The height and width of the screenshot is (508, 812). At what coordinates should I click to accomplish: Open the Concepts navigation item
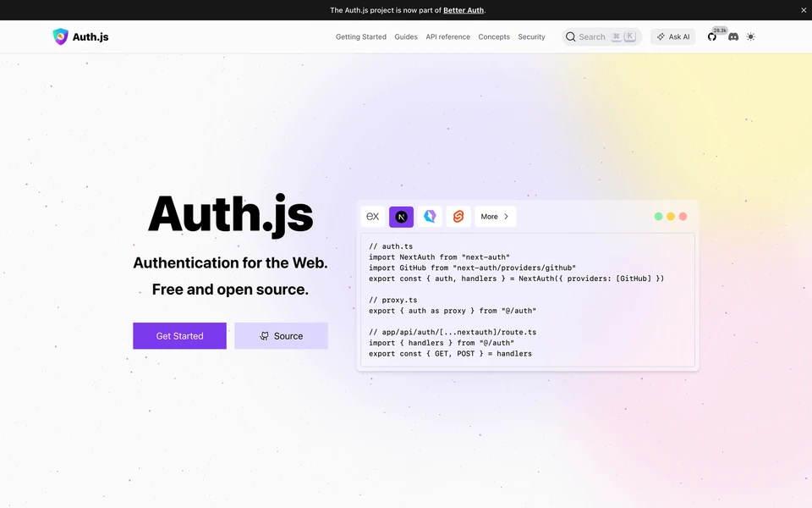coord(494,36)
